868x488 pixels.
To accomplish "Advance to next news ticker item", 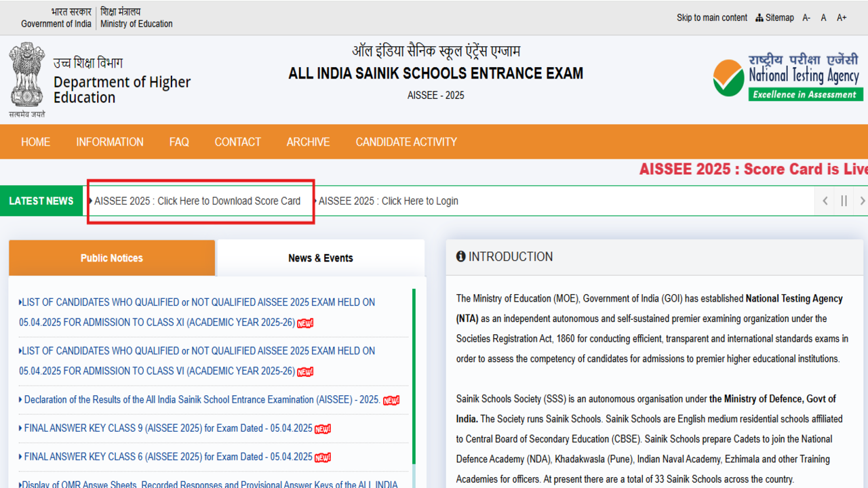I will coord(862,201).
